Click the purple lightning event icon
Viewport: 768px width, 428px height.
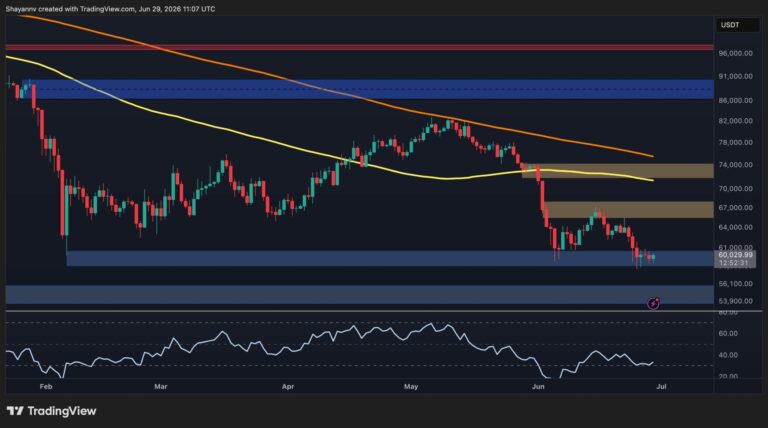click(653, 304)
